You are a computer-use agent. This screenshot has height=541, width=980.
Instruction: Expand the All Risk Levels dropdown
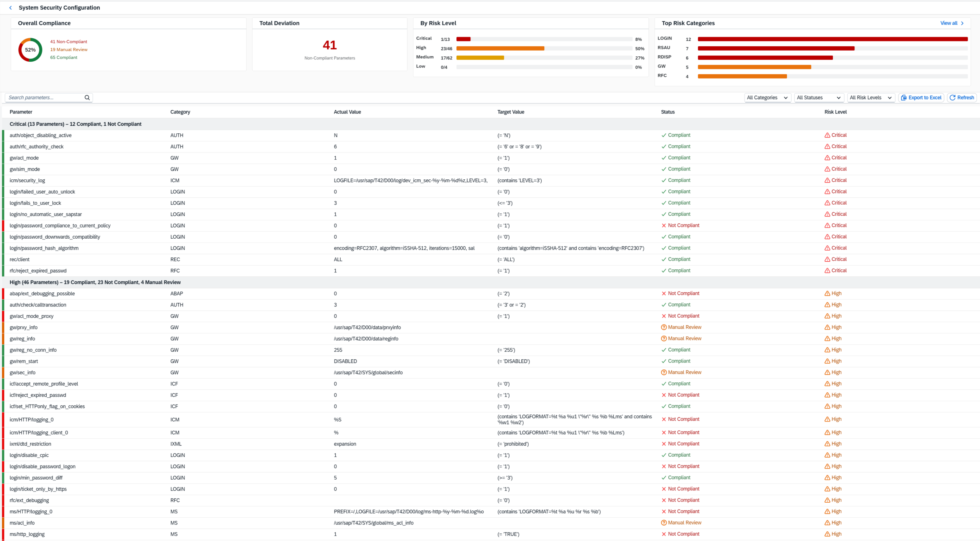871,98
